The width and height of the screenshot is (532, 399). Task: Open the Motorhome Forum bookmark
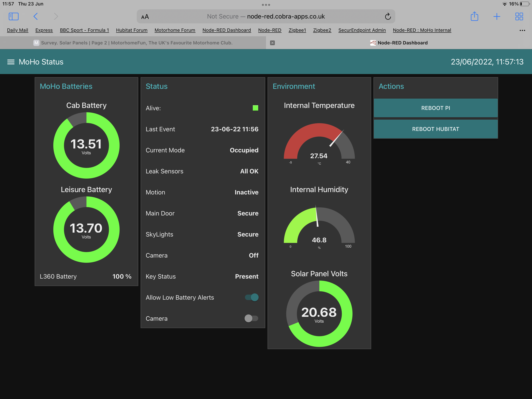click(175, 30)
